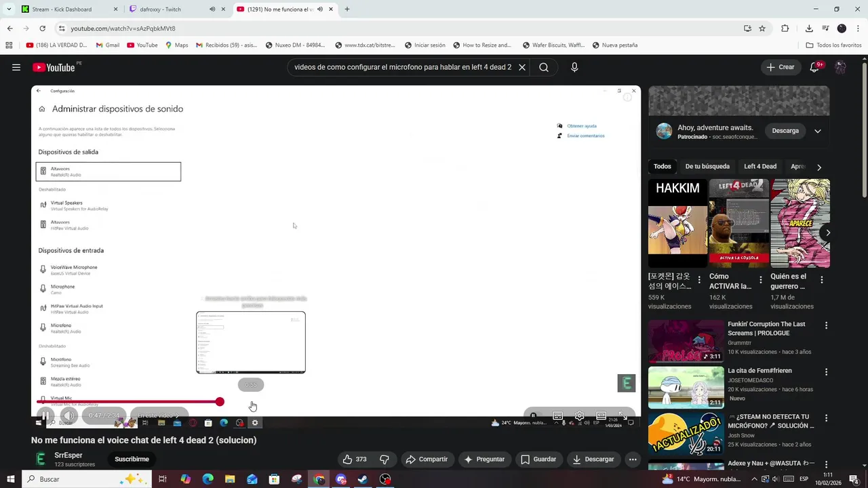
Task: Select the Todos filter chip
Action: (663, 167)
